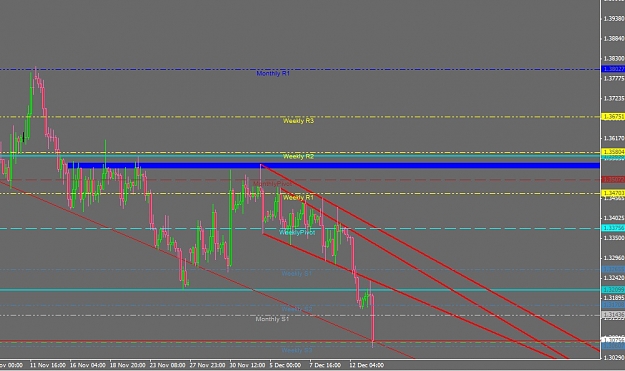Click the 12 Dec 04:00 time label
625x371 pixels.
point(367,365)
